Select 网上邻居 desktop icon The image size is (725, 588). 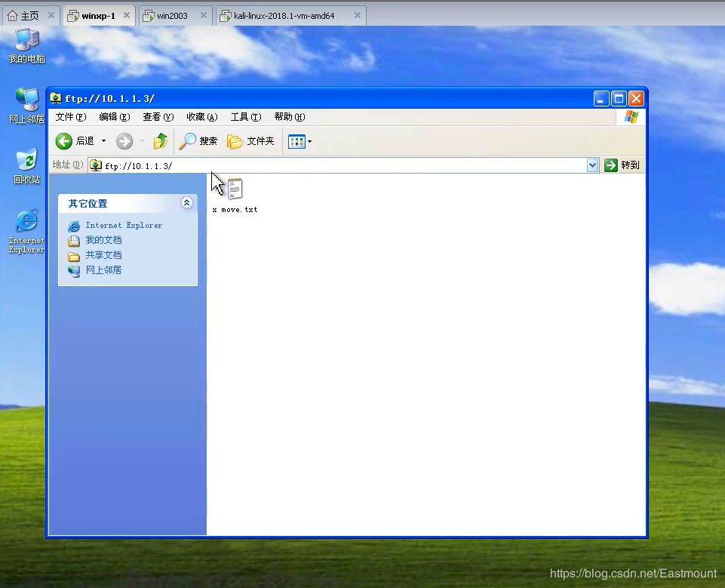point(27,106)
